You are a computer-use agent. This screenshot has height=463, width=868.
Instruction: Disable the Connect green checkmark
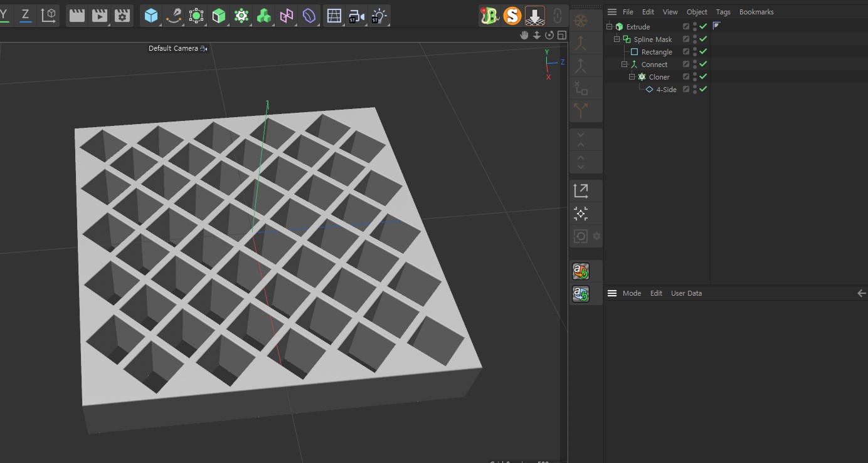703,64
